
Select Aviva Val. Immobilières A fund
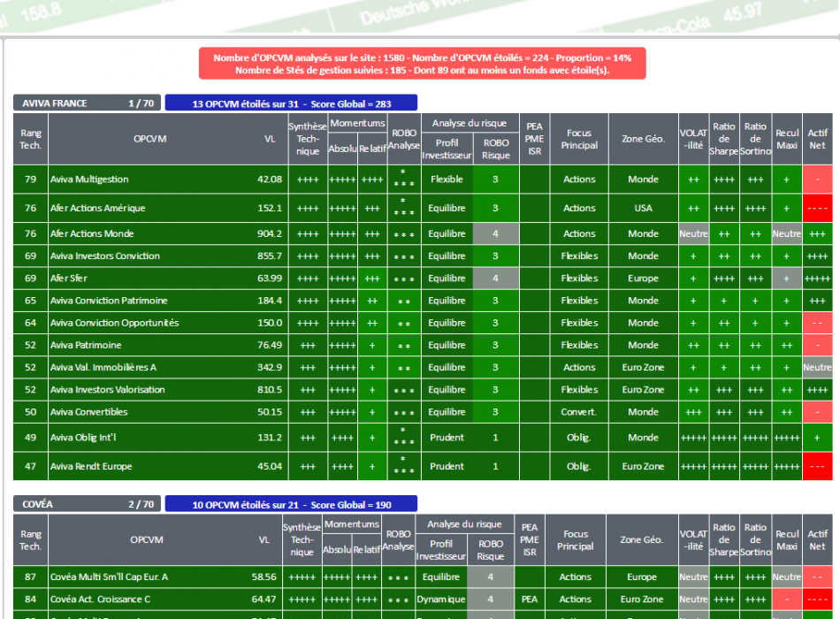[x=103, y=368]
